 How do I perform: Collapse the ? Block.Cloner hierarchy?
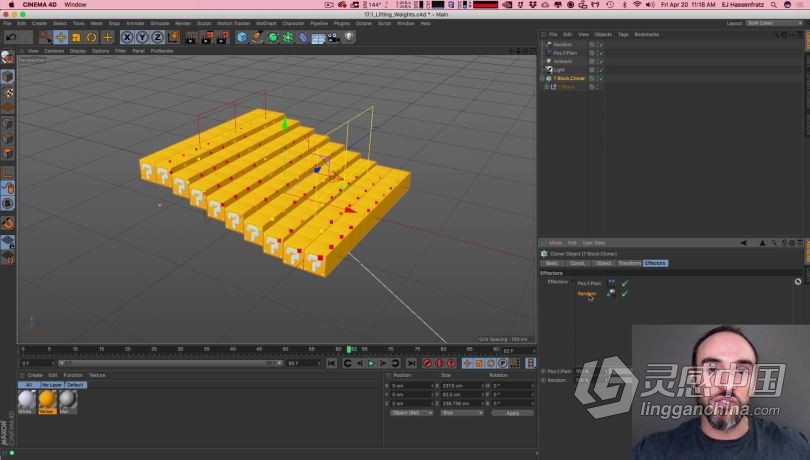(542, 79)
